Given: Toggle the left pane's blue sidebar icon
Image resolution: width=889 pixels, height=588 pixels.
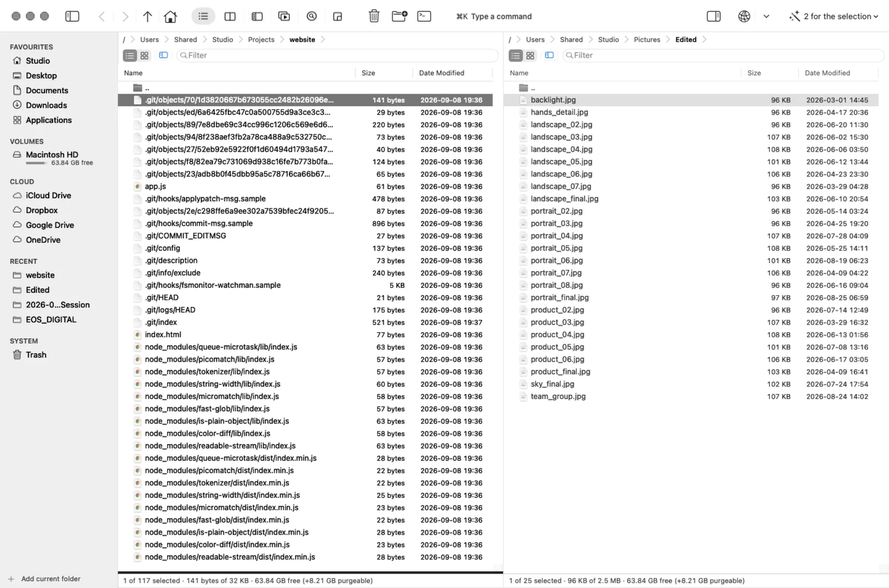Looking at the screenshot, I should pyautogui.click(x=163, y=55).
